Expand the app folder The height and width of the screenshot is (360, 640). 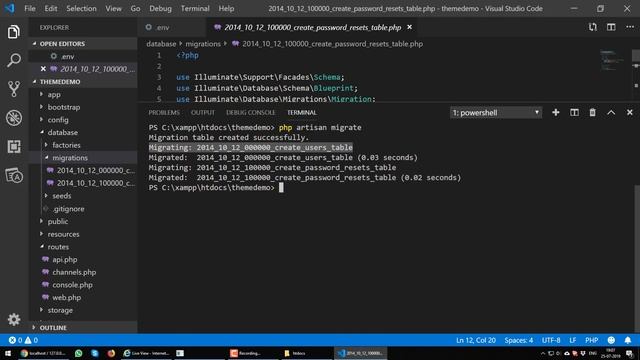tap(54, 94)
